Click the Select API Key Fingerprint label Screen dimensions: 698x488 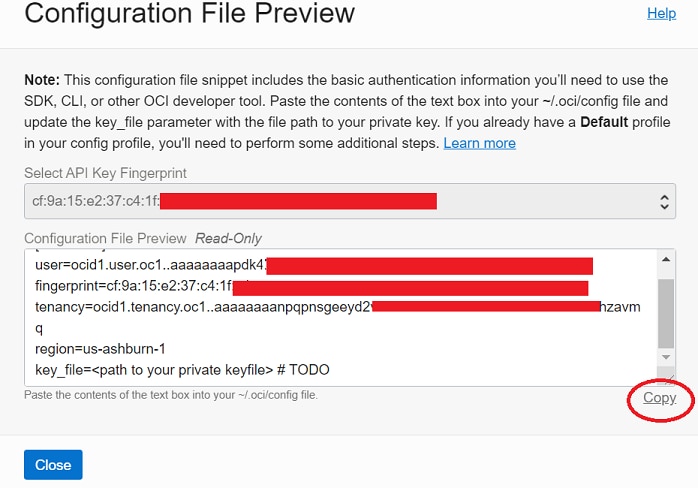point(105,173)
